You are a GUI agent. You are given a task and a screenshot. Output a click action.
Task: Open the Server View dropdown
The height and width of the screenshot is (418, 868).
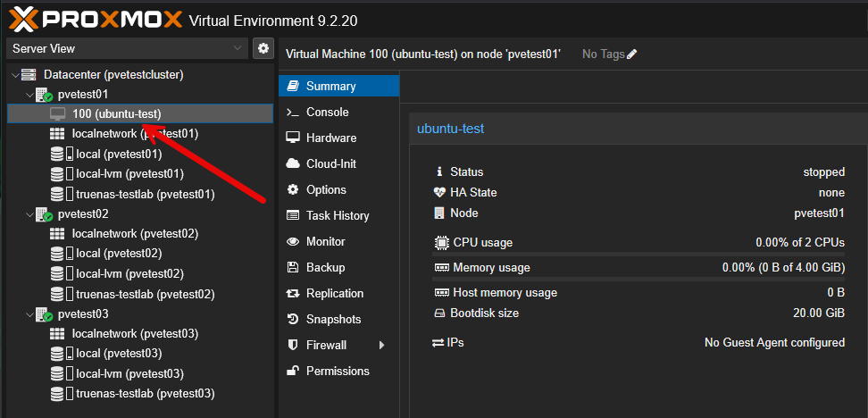click(x=128, y=49)
